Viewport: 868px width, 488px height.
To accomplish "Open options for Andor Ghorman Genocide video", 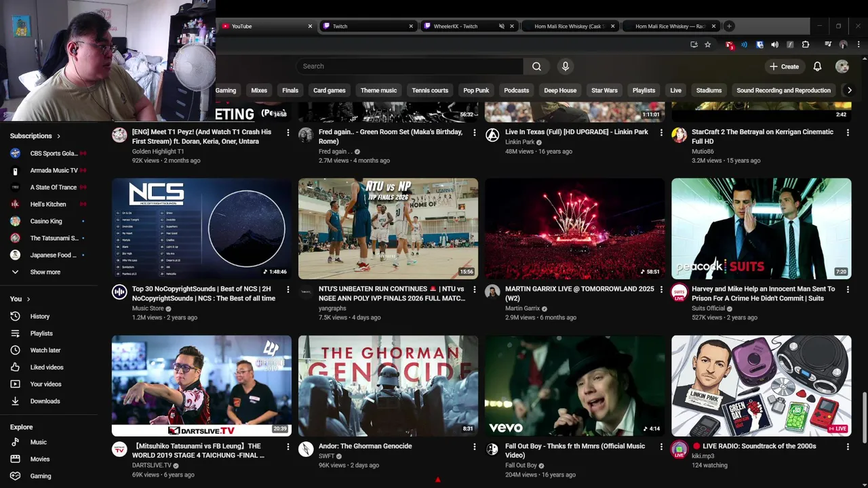I will click(474, 447).
